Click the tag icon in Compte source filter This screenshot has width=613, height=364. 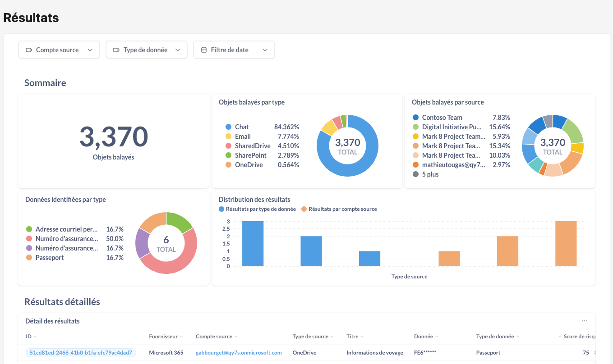coord(29,50)
